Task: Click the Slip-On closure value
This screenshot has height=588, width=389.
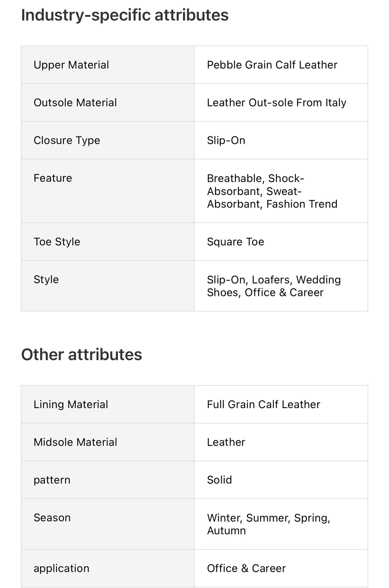Action: (226, 140)
